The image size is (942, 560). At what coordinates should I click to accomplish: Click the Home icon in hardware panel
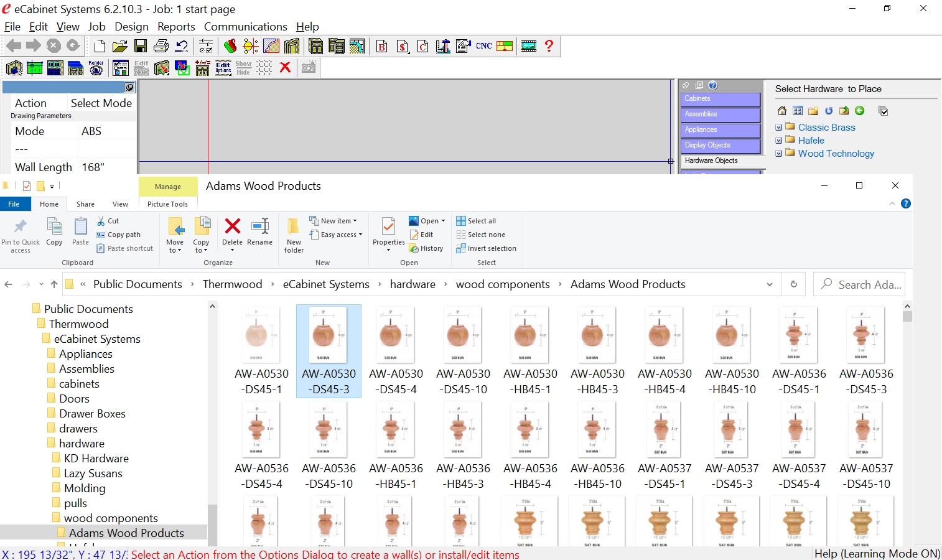pos(782,111)
